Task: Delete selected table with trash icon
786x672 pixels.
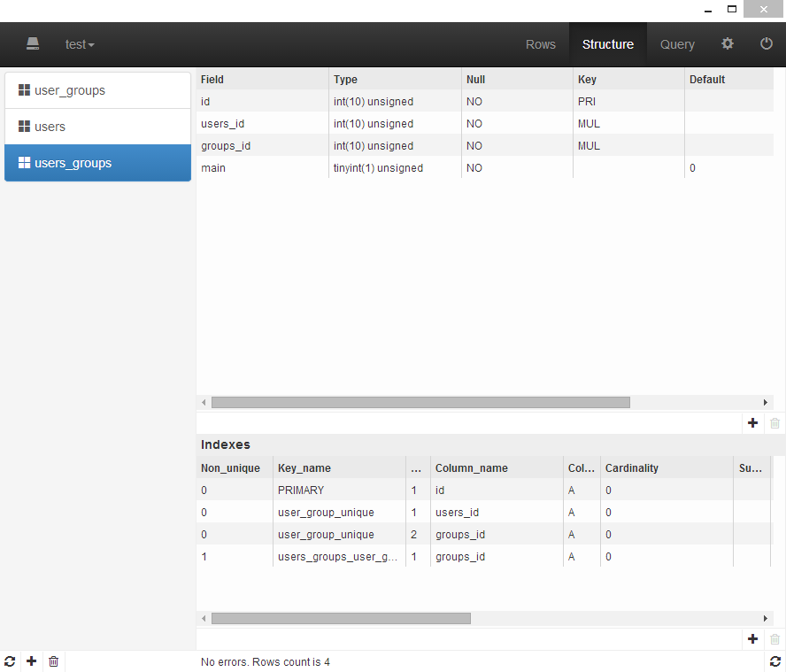Action: click(x=54, y=661)
